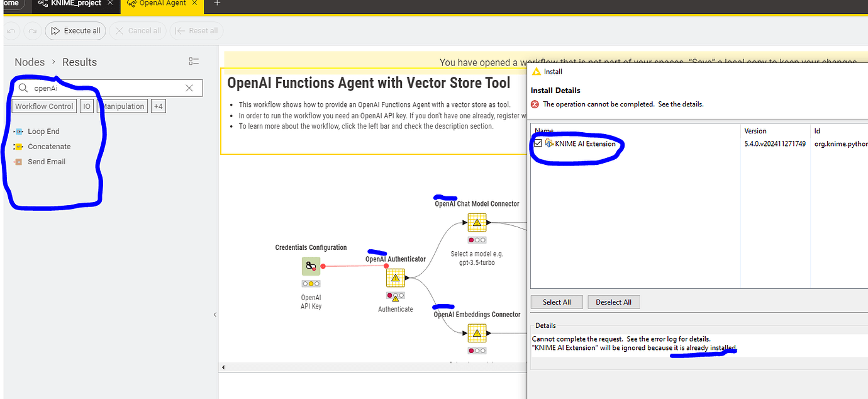Select the Credentials Configuration node on the canvas

(311, 266)
